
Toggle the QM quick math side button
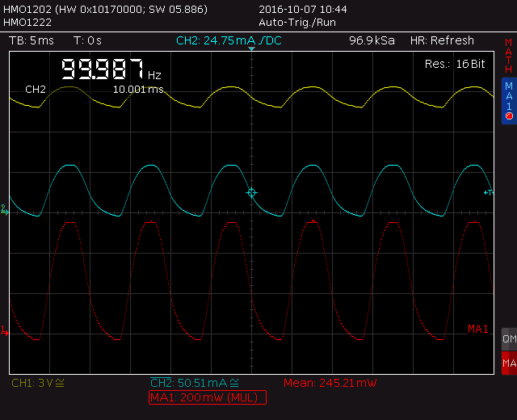coord(509,339)
